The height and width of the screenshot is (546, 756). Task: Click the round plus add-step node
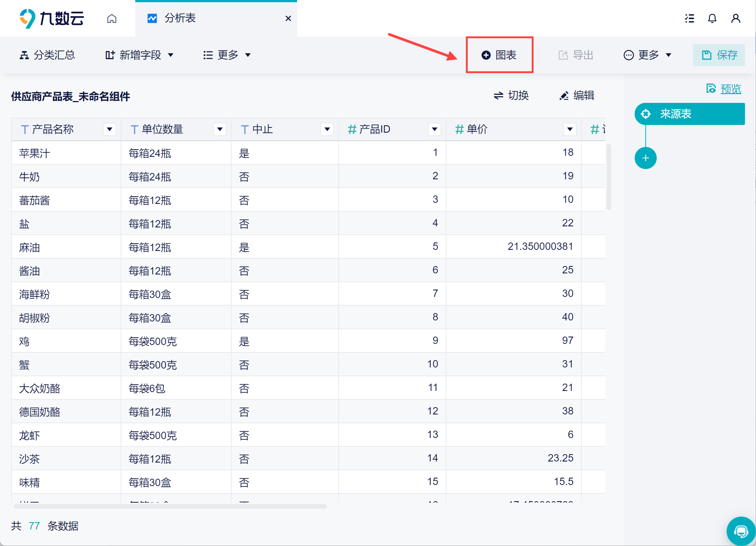click(645, 158)
